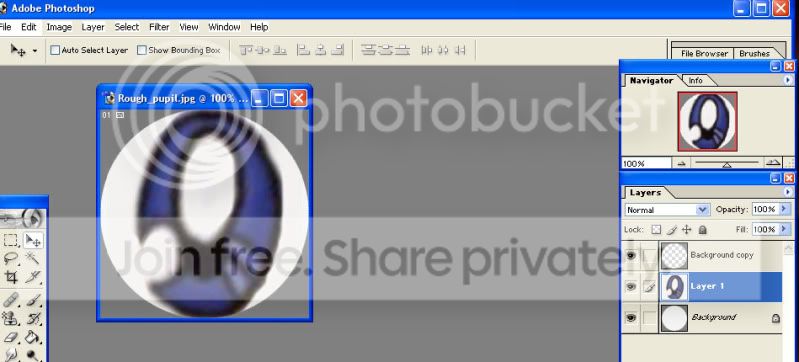Toggle Lock transparent pixels
799x362 pixels.
click(656, 229)
